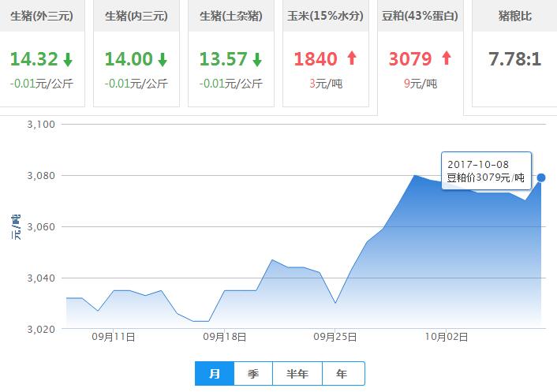Select the 猪粮比 card tab

point(514,54)
